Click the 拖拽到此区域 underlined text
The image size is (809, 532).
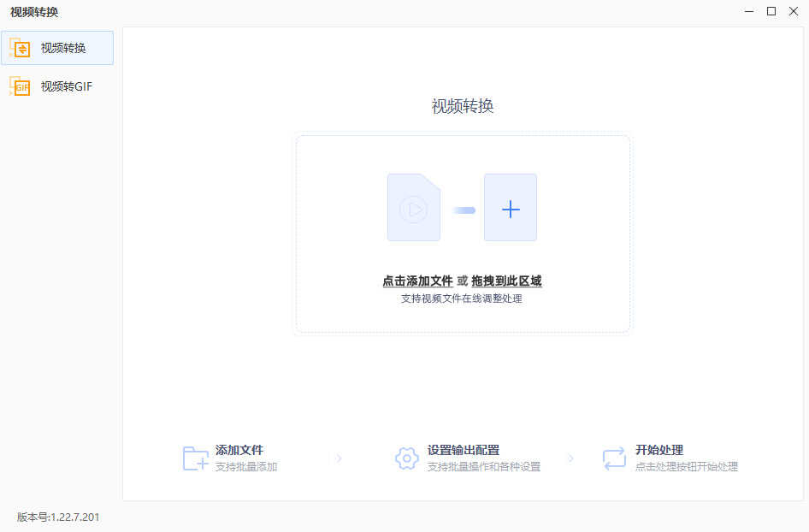point(506,281)
